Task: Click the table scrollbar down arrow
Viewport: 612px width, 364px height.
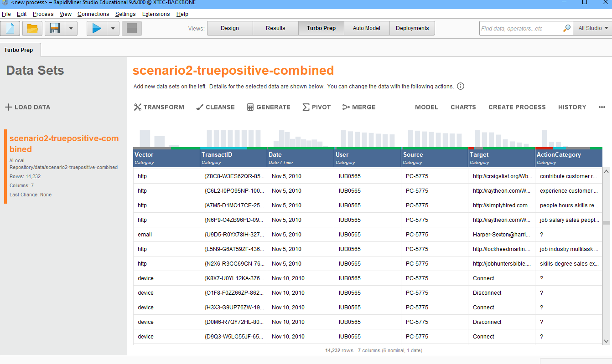Action: click(x=606, y=341)
